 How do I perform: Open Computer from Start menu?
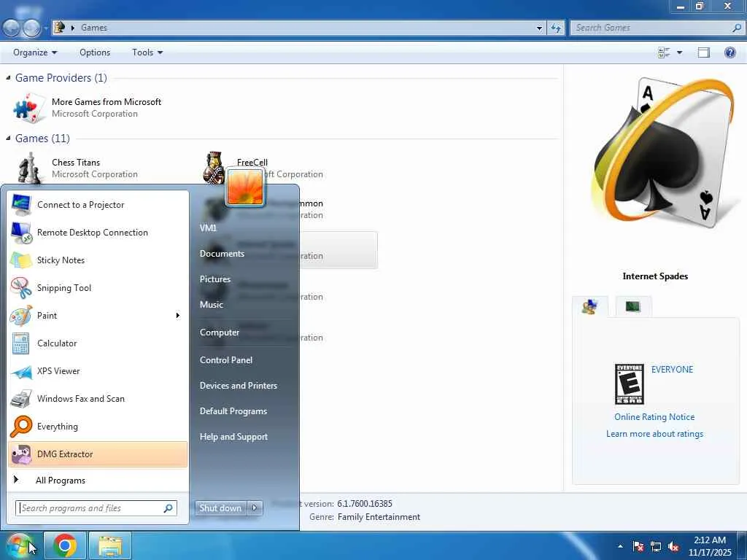(220, 332)
